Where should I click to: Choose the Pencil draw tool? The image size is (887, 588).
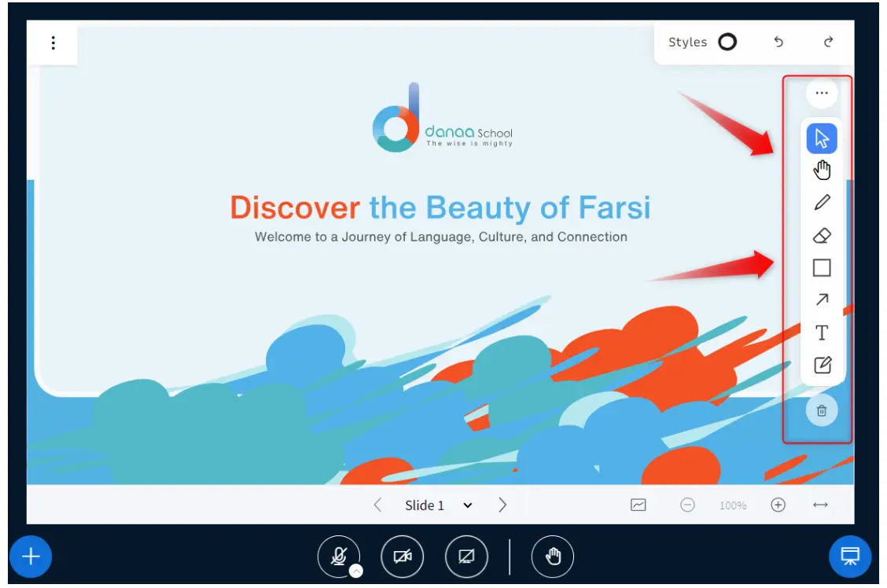click(822, 203)
